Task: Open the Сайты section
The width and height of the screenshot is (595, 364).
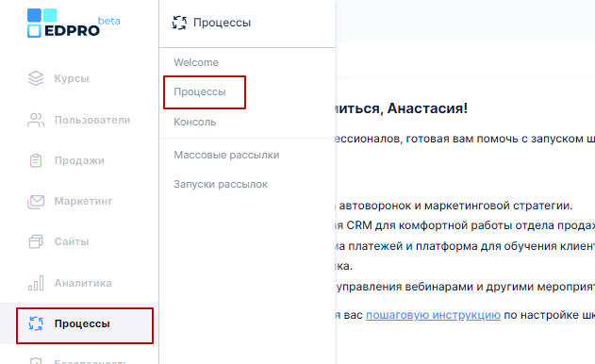Action: (72, 241)
